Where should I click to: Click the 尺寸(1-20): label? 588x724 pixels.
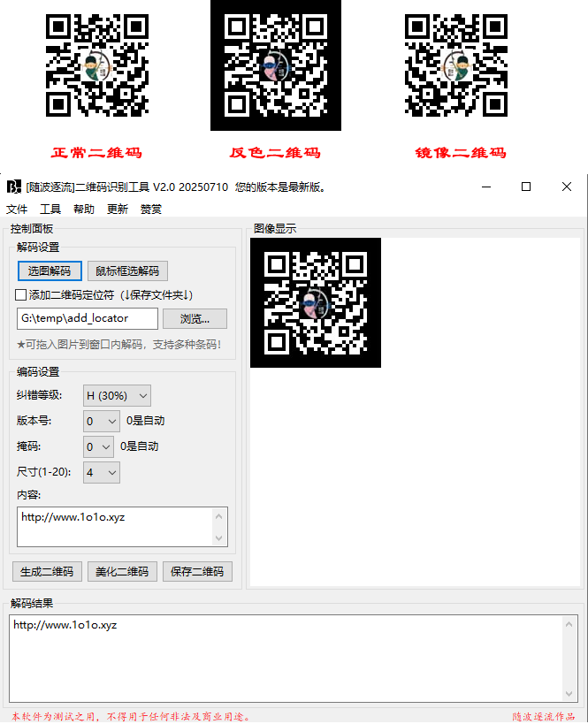pyautogui.click(x=44, y=472)
